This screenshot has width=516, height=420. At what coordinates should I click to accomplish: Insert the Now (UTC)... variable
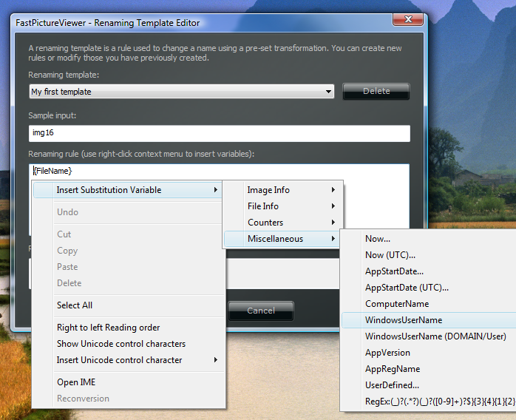pyautogui.click(x=429, y=255)
